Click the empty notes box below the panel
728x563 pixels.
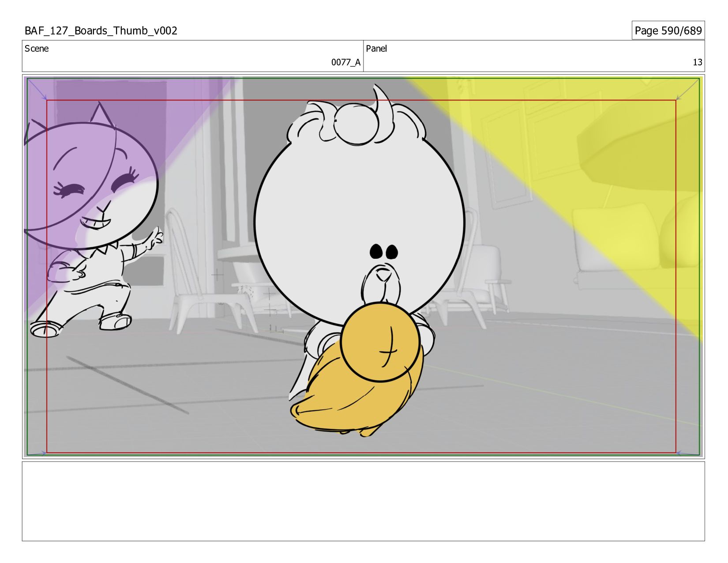coord(364,501)
